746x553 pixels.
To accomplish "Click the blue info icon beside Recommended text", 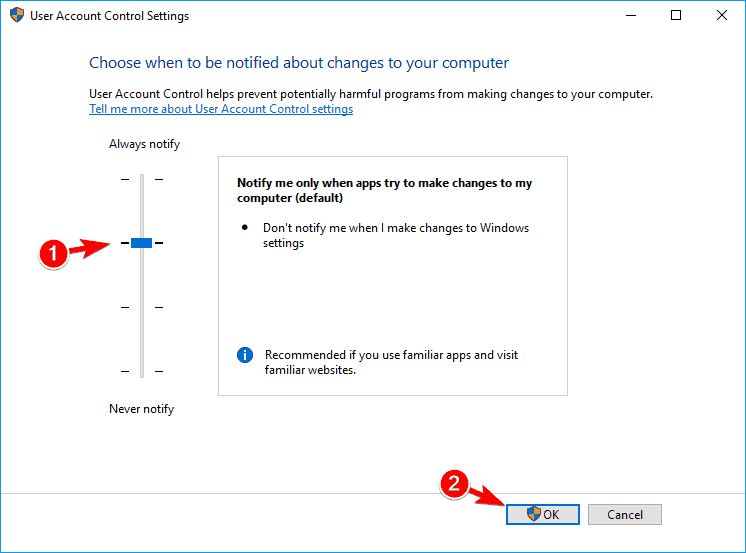I will (x=245, y=355).
